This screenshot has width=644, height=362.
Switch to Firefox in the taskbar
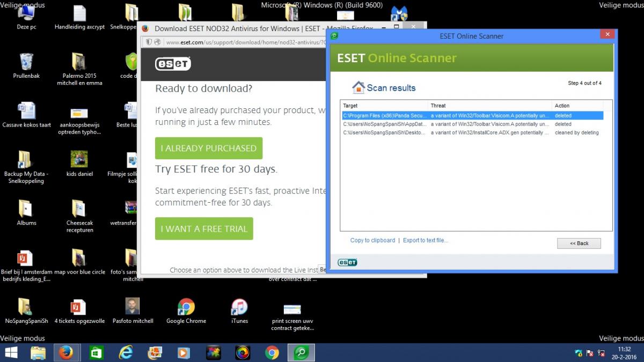(67, 352)
